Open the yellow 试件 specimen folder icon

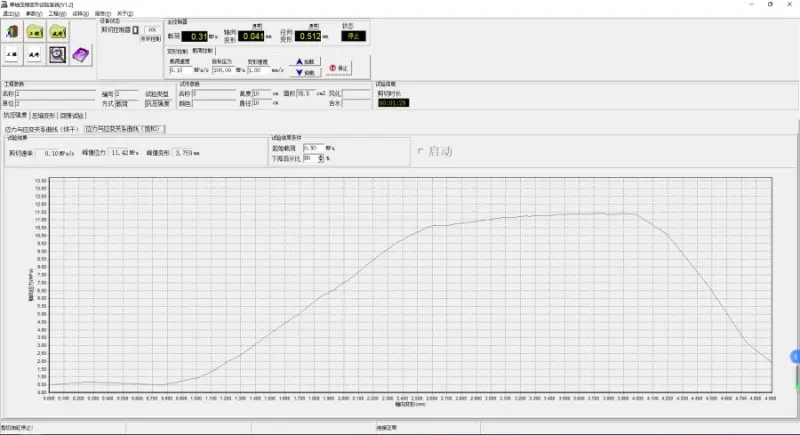pyautogui.click(x=58, y=32)
